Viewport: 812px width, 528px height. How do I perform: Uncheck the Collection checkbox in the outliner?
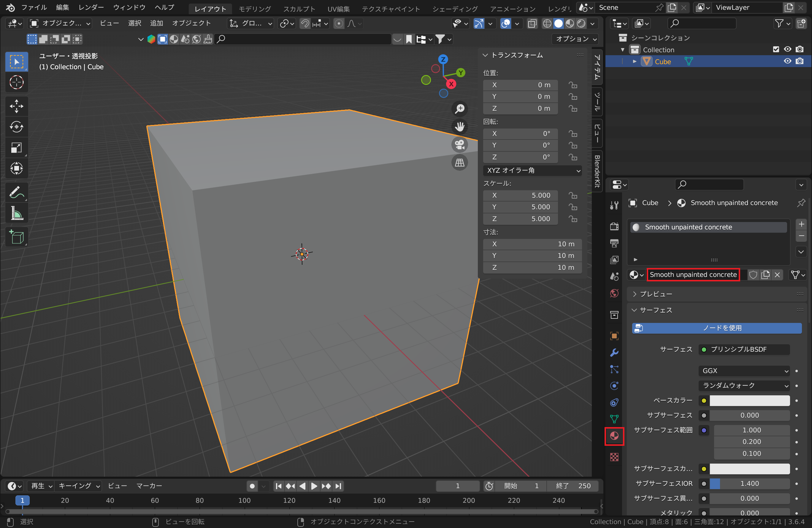click(x=776, y=49)
